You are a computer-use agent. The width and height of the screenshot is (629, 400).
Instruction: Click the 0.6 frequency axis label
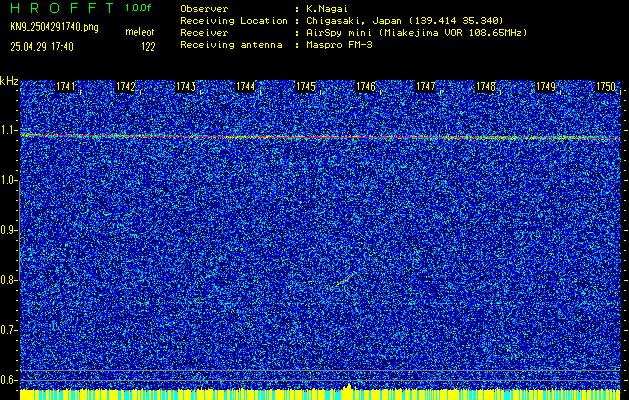pyautogui.click(x=8, y=380)
